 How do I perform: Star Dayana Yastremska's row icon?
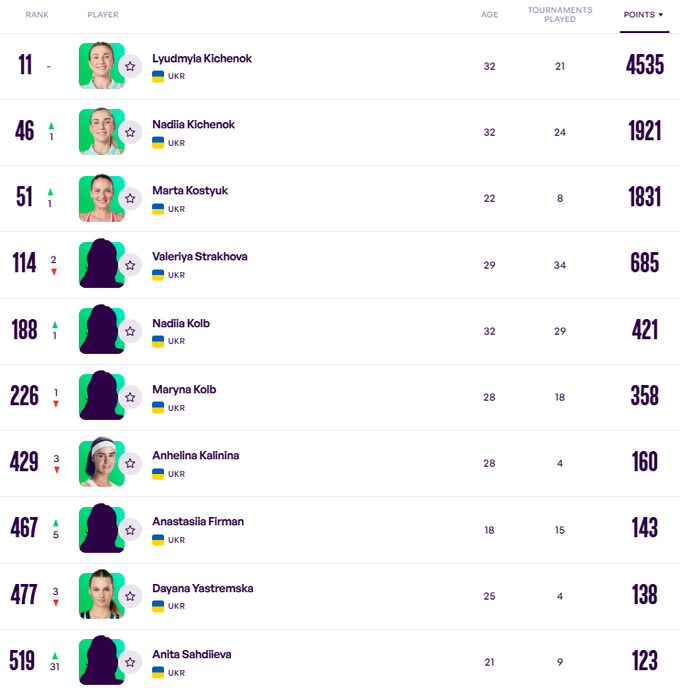[130, 595]
